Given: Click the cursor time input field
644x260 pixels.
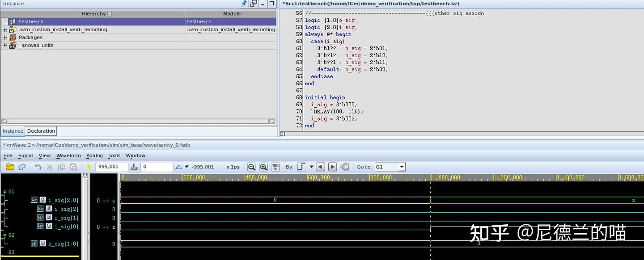Looking at the screenshot, I should coord(112,167).
